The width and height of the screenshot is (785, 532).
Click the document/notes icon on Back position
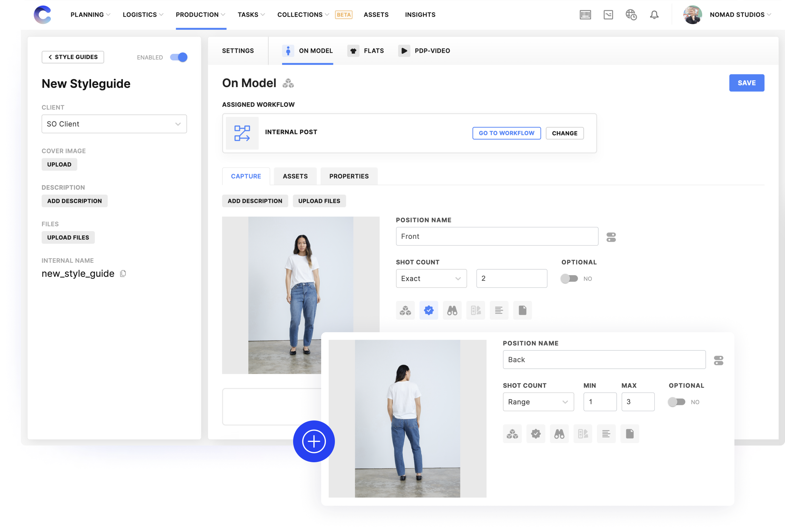(630, 433)
